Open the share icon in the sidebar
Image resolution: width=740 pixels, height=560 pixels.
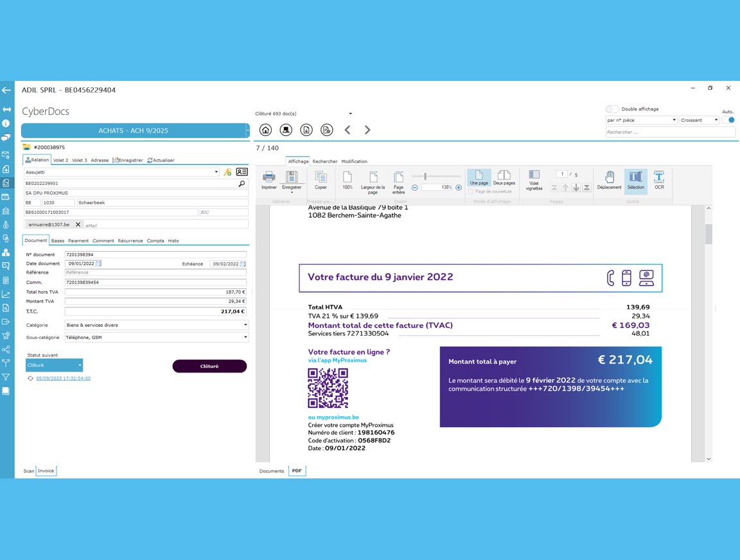pyautogui.click(x=6, y=349)
